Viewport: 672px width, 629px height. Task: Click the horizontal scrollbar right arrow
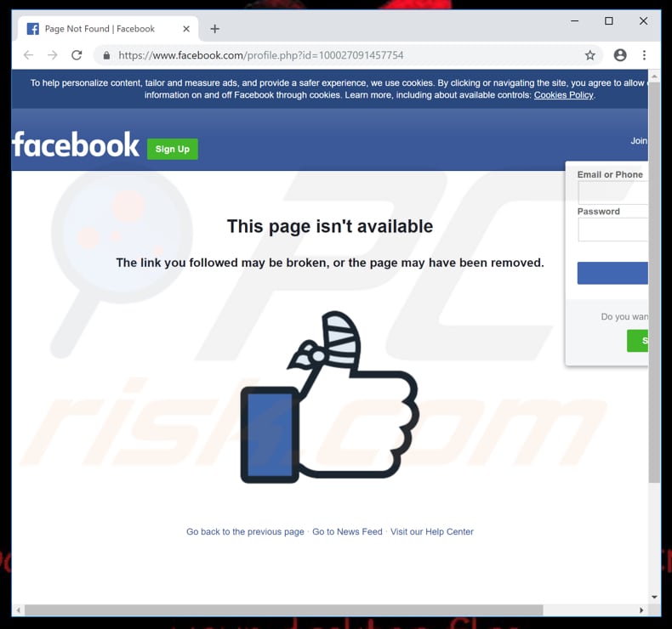pos(641,610)
